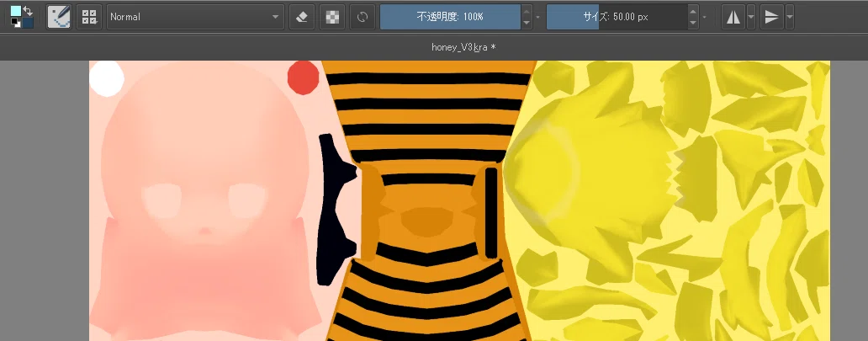
Task: Open the vertical mirror options dropdown
Action: click(790, 17)
